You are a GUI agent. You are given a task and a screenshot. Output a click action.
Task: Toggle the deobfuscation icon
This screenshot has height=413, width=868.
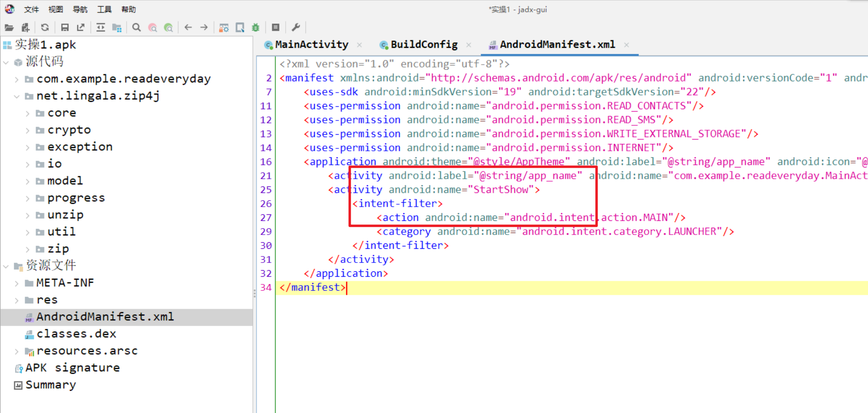click(x=224, y=28)
